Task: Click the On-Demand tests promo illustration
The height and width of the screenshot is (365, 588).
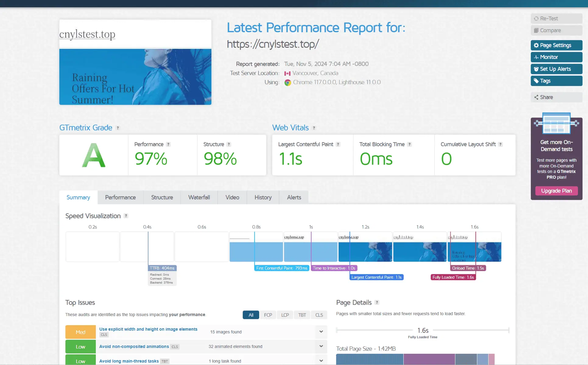Action: [x=556, y=123]
